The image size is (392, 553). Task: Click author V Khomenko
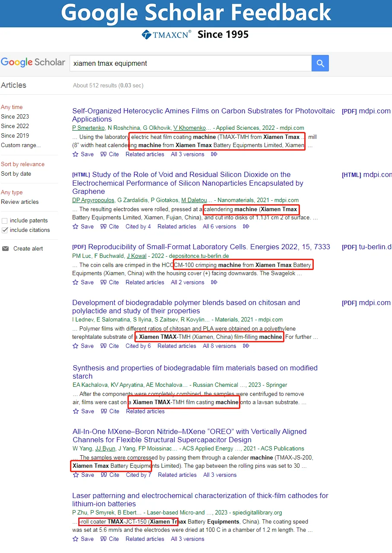coord(189,128)
